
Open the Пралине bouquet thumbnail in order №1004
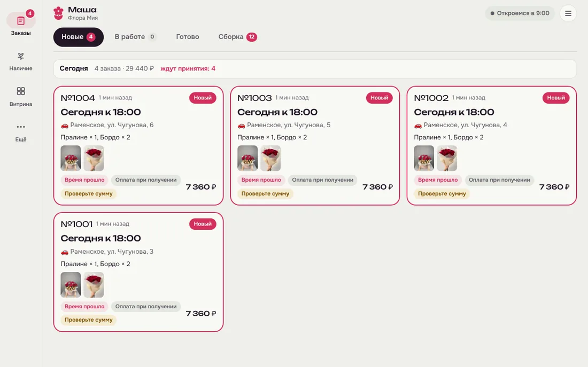[71, 158]
